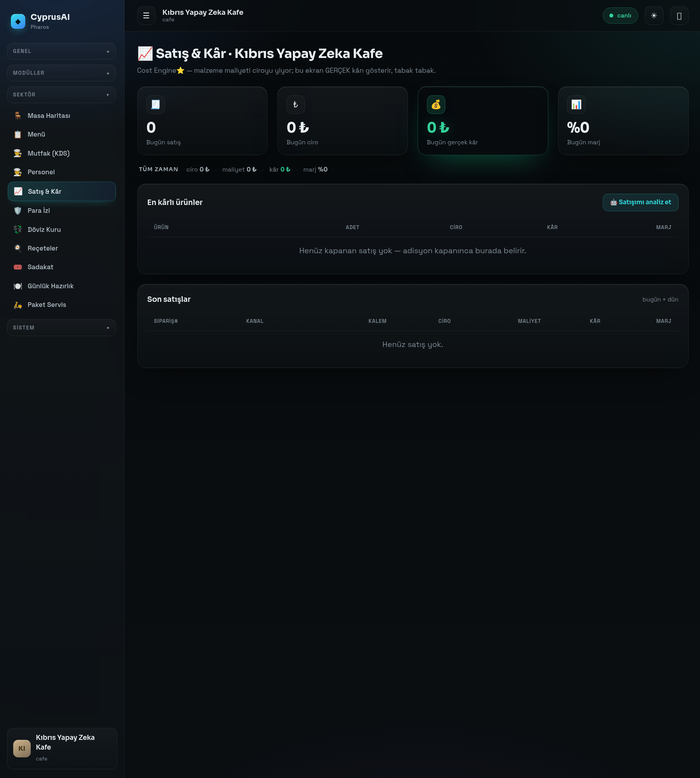700x778 pixels.
Task: Open Masa Haritası from the sidebar
Action: point(61,116)
